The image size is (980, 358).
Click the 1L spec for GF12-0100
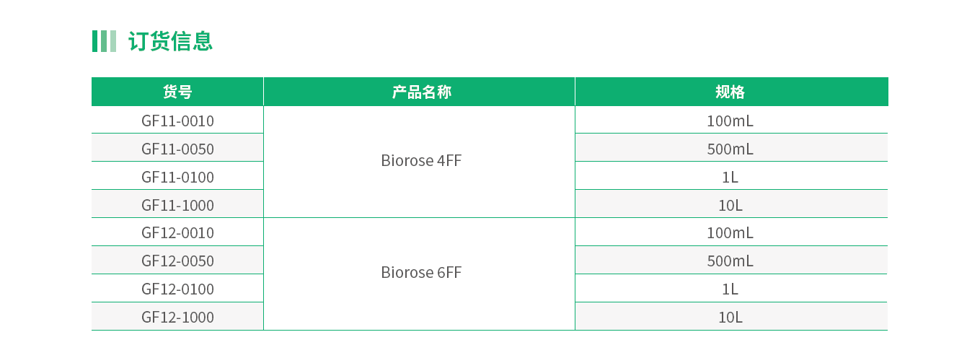coord(731,289)
